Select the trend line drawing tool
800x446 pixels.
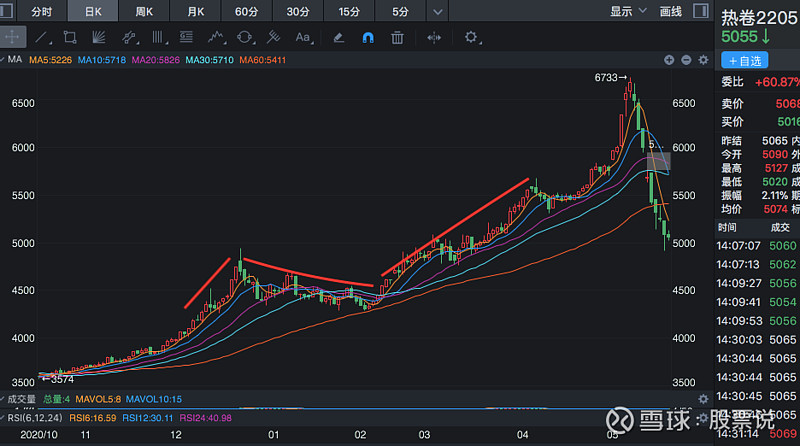41,37
